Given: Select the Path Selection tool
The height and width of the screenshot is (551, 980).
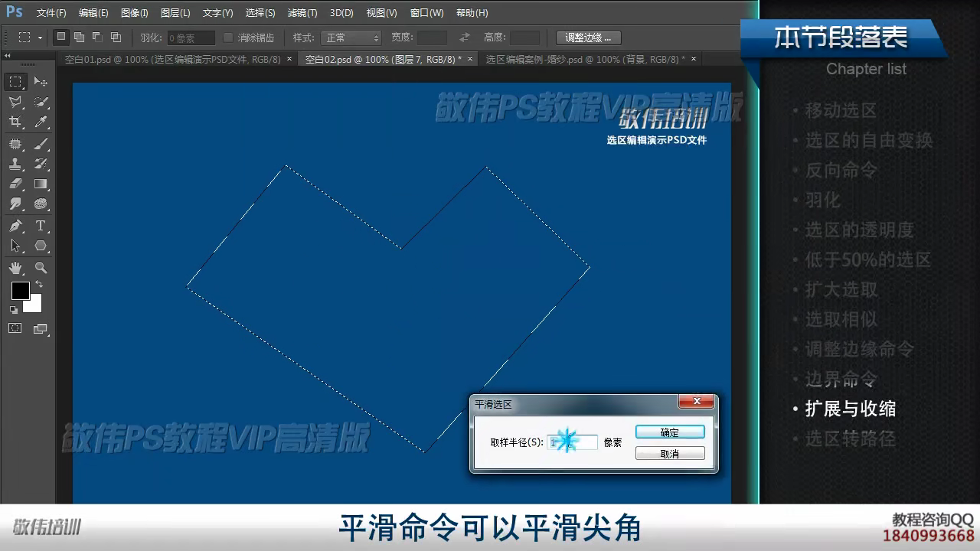Looking at the screenshot, I should pos(15,246).
